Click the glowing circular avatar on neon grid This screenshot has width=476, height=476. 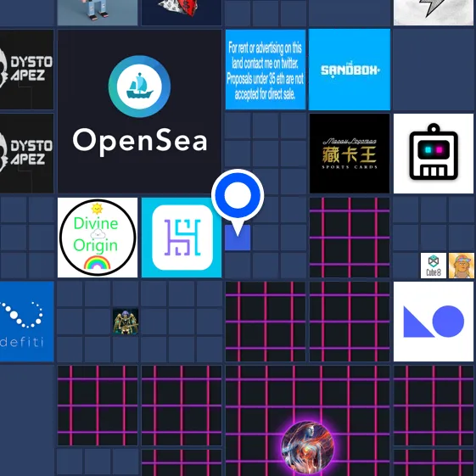point(307,448)
